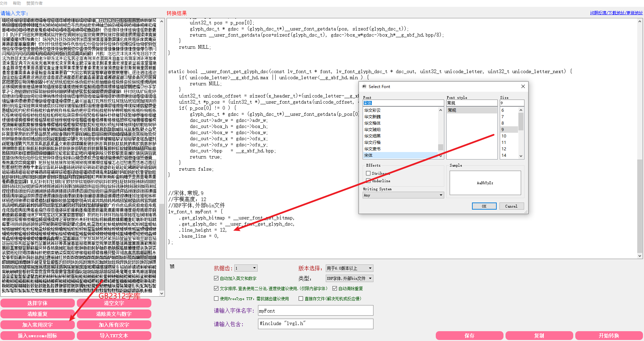The width and height of the screenshot is (644, 341).
Task: Open the 类型 font type dropdown
Action: [x=349, y=278]
